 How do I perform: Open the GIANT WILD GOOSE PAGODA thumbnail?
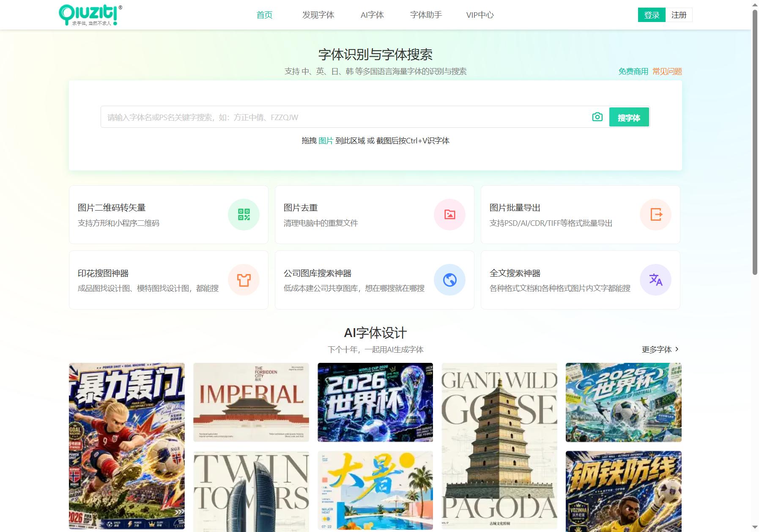(x=499, y=446)
